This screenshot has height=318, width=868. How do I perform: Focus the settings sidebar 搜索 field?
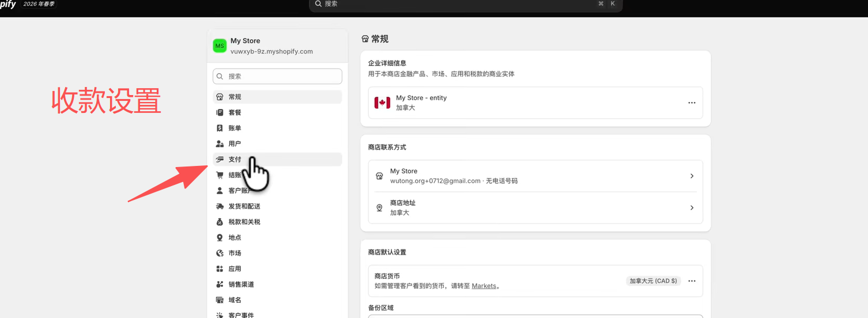(x=277, y=76)
